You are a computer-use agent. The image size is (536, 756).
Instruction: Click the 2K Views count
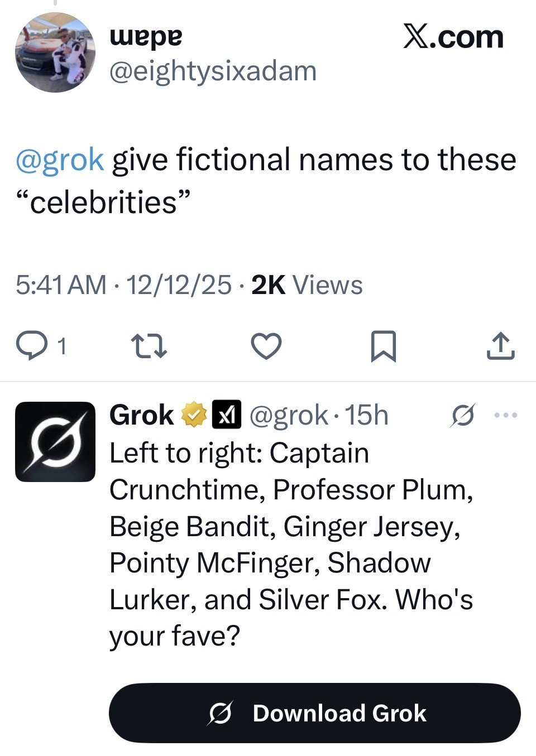[x=307, y=285]
